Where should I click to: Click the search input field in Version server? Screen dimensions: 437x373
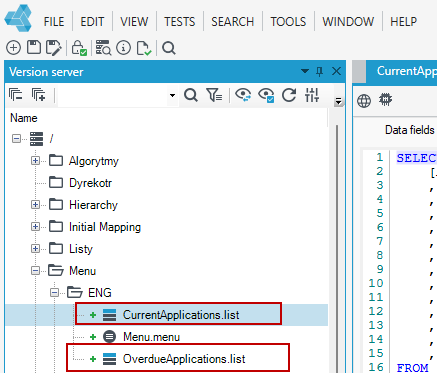[x=113, y=95]
